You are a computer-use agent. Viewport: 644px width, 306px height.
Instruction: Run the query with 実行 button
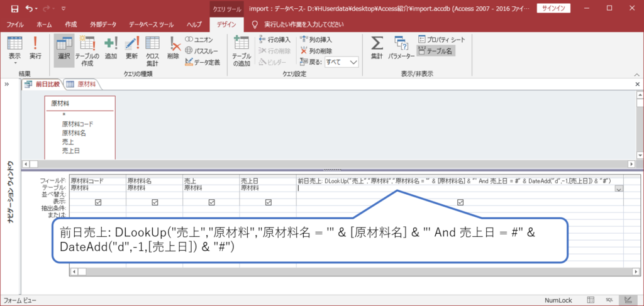pyautogui.click(x=35, y=48)
